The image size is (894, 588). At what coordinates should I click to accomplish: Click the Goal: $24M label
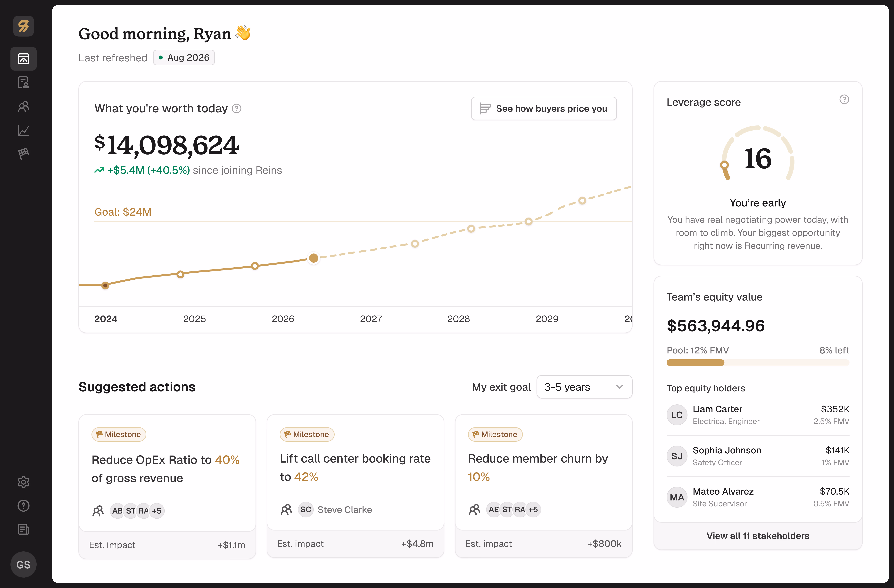point(123,212)
